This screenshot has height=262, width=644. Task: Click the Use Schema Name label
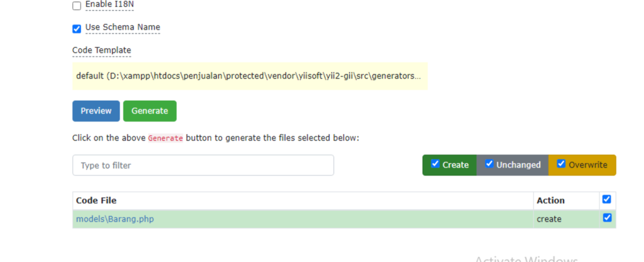pyautogui.click(x=123, y=28)
